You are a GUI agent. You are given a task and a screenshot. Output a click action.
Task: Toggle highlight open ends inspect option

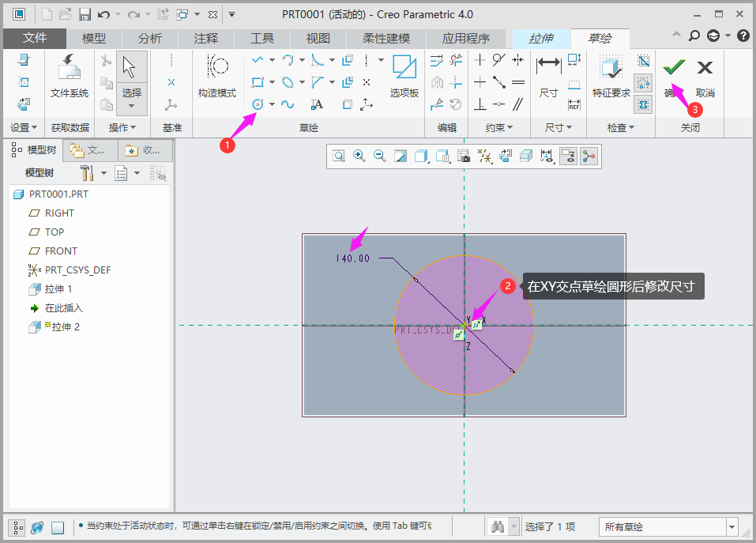[643, 82]
